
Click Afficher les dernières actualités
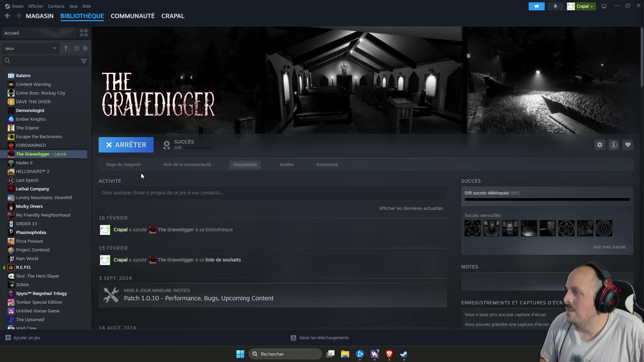411,208
